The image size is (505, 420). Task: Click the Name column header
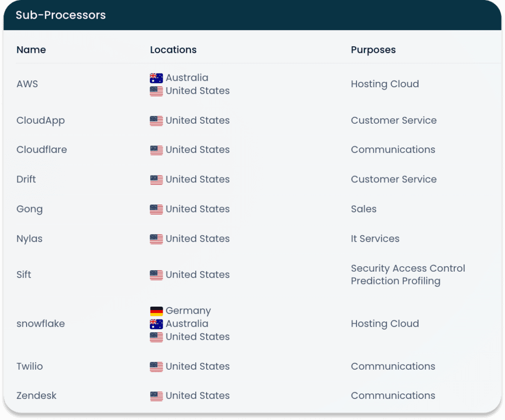click(31, 50)
